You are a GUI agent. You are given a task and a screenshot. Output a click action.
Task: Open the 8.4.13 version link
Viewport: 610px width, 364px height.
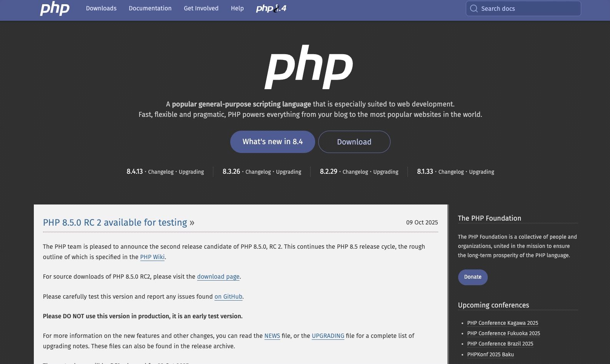(x=135, y=171)
